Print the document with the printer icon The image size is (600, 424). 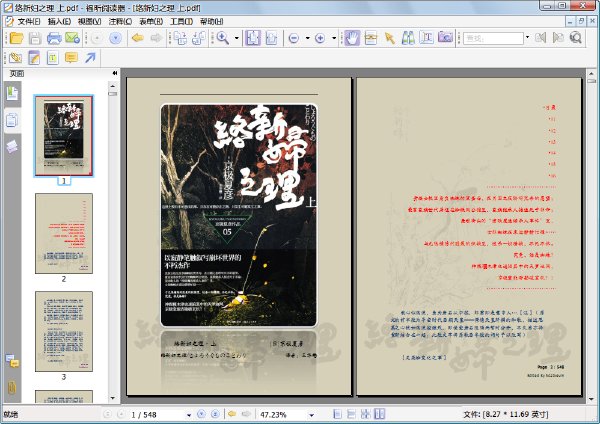tap(54, 38)
